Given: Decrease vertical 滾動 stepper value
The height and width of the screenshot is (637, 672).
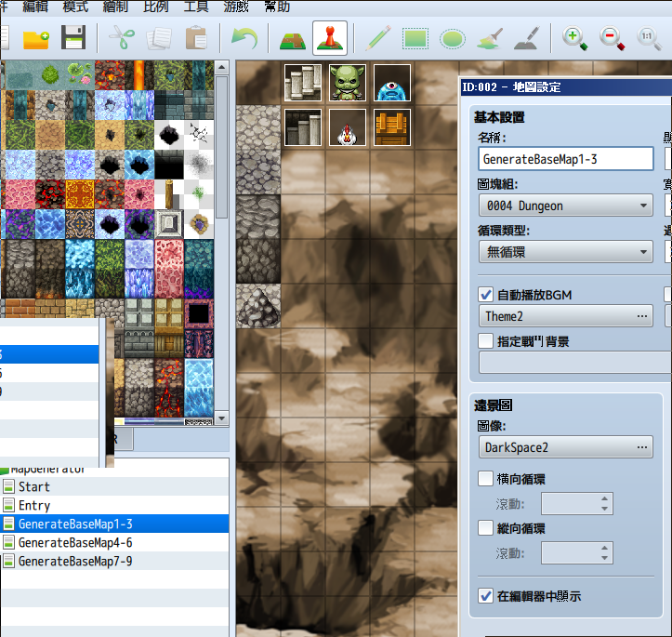Looking at the screenshot, I should (x=604, y=558).
